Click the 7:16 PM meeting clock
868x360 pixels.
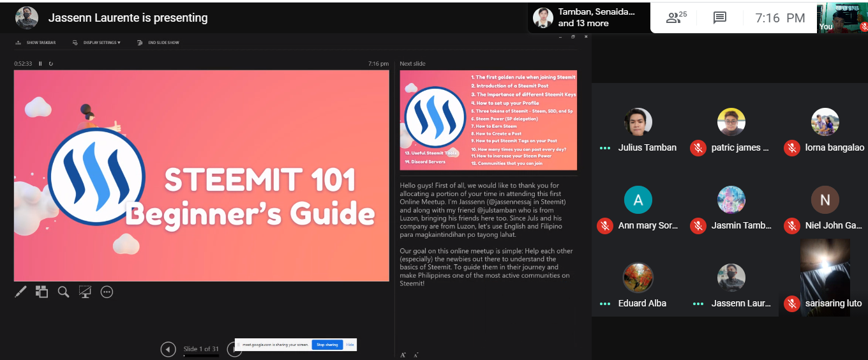(x=780, y=18)
